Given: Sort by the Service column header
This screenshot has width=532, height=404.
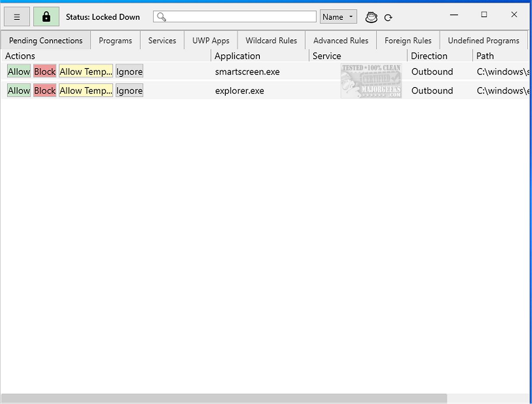Looking at the screenshot, I should pyautogui.click(x=358, y=56).
